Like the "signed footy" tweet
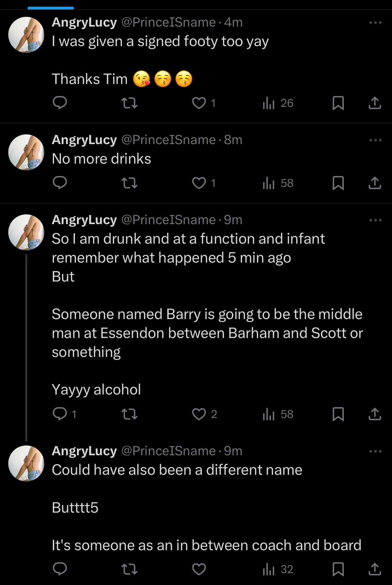Image resolution: width=392 pixels, height=585 pixels. 199,103
